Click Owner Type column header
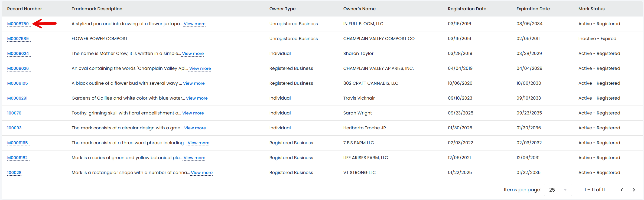 [x=282, y=9]
